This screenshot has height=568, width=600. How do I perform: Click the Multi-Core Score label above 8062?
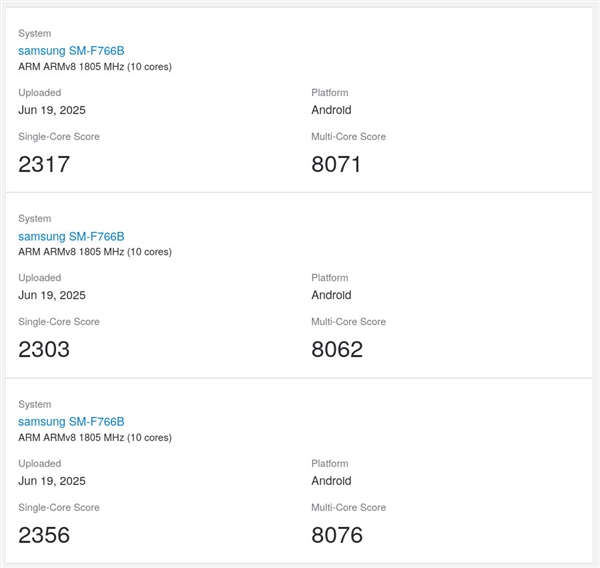coord(348,322)
